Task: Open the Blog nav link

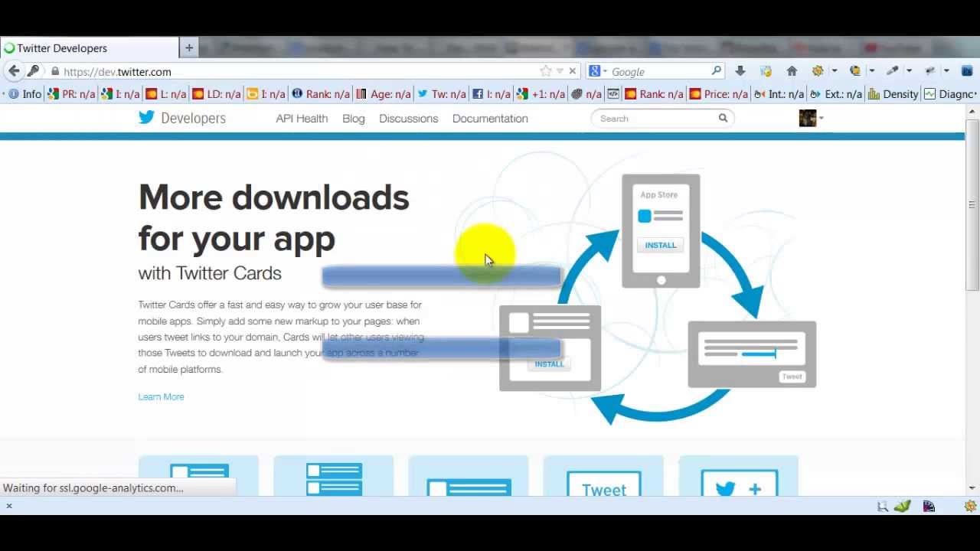Action: 354,119
